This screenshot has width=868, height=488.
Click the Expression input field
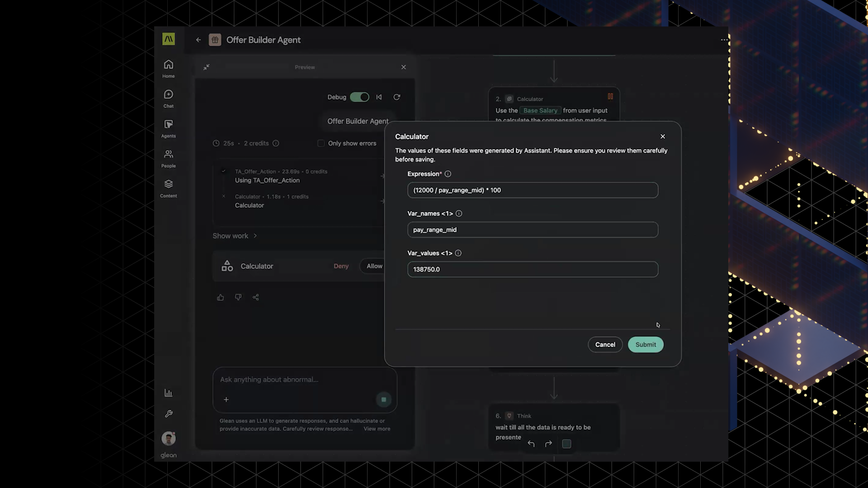tap(533, 190)
